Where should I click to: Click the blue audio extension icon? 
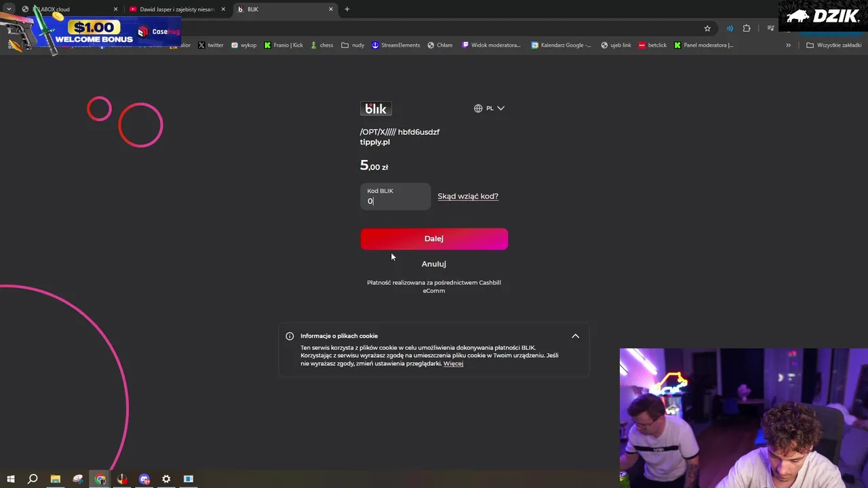730,28
